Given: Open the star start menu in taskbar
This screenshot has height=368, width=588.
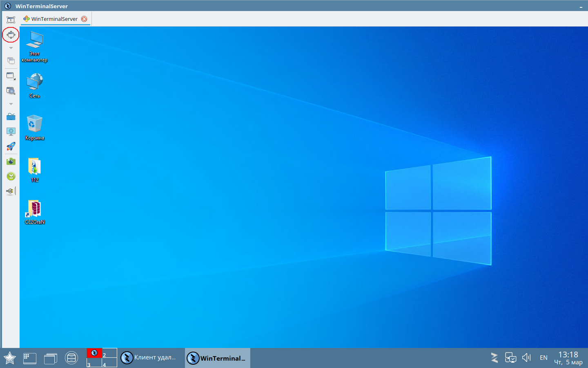Looking at the screenshot, I should pyautogui.click(x=9, y=358).
